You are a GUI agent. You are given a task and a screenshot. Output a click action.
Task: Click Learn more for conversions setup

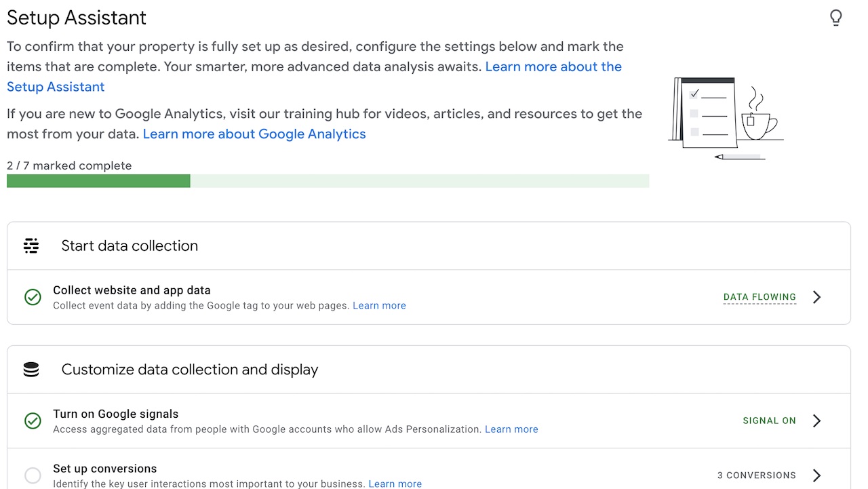pyautogui.click(x=395, y=484)
